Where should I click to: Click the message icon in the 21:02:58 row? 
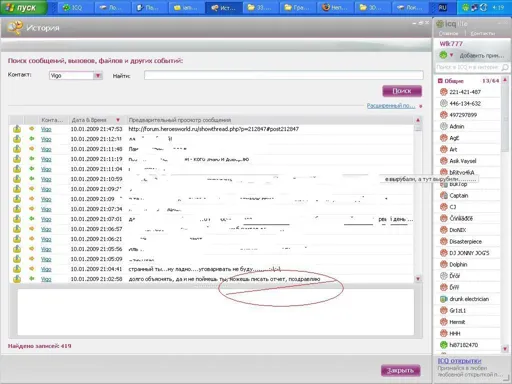click(17, 279)
